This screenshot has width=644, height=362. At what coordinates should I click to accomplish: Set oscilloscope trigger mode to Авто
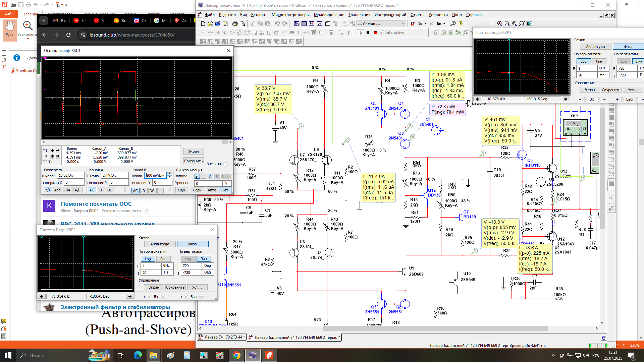point(212,190)
